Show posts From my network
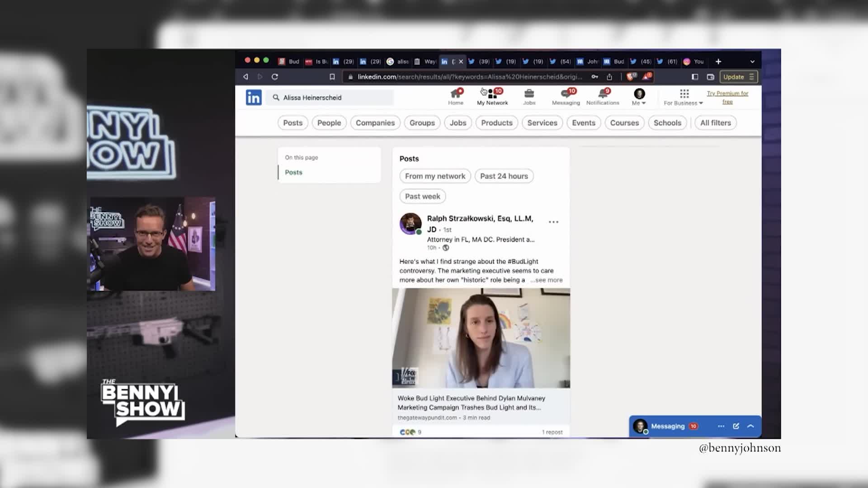Image resolution: width=868 pixels, height=488 pixels. (435, 176)
